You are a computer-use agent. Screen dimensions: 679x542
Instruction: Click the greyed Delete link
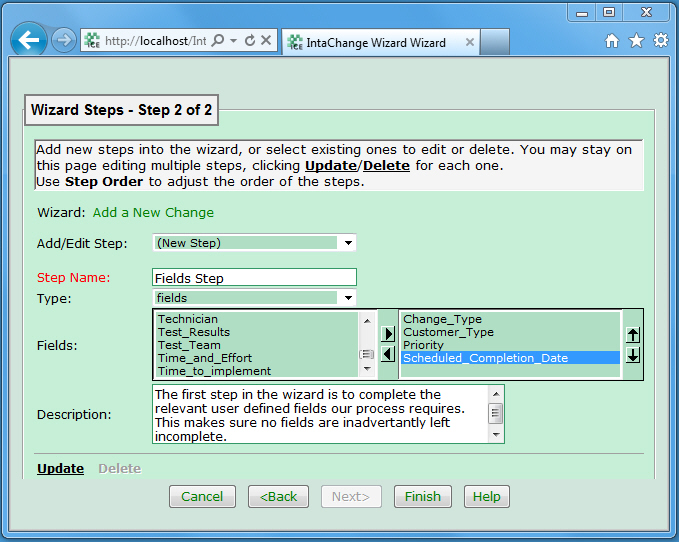(x=120, y=468)
